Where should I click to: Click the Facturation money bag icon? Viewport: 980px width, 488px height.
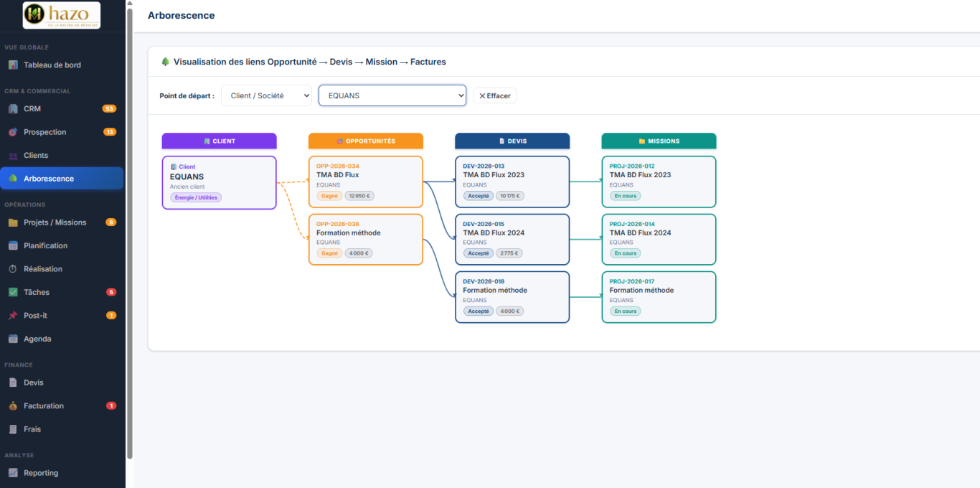(13, 406)
